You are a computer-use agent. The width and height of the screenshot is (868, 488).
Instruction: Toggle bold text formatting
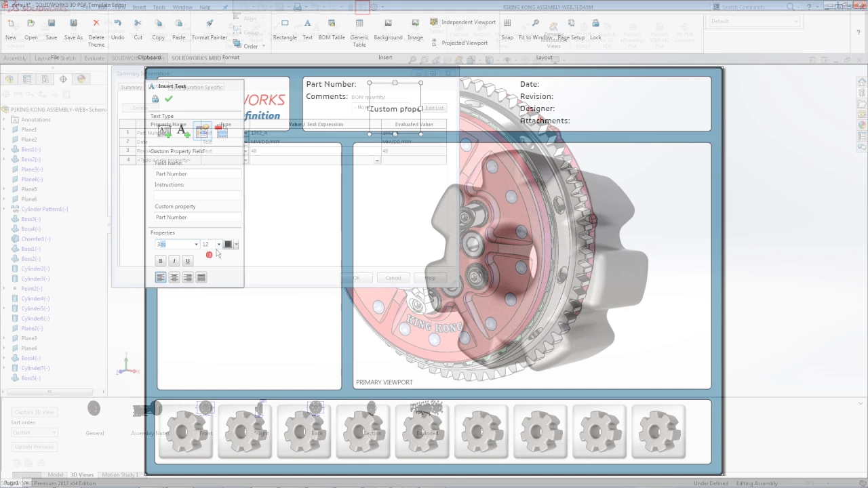coord(161,261)
